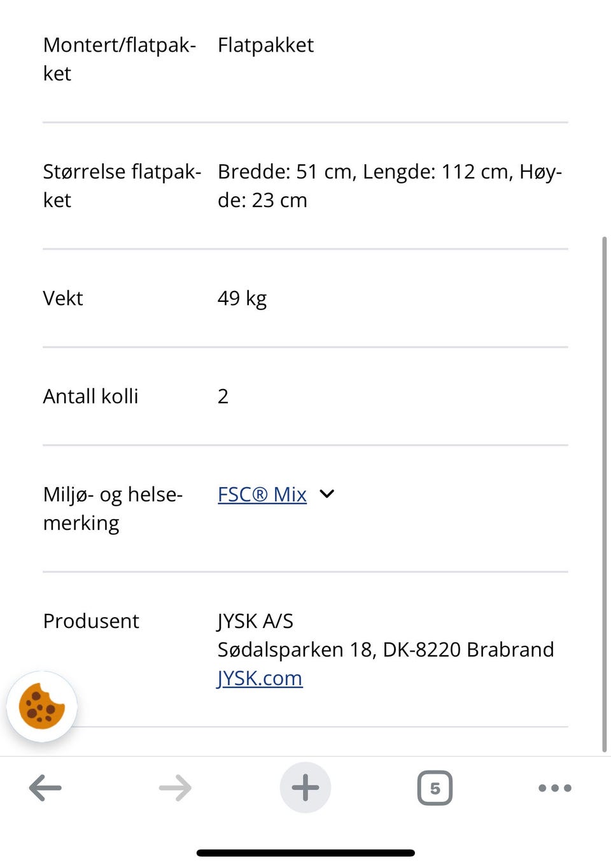Screen dimensions: 611x868
Task: Tap the Antall kolli label
Action: click(x=90, y=396)
